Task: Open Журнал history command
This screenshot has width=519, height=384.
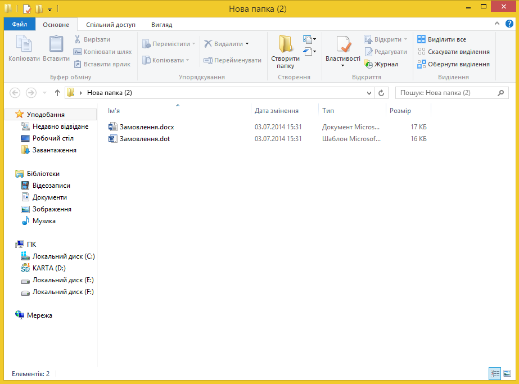Action: [x=381, y=64]
